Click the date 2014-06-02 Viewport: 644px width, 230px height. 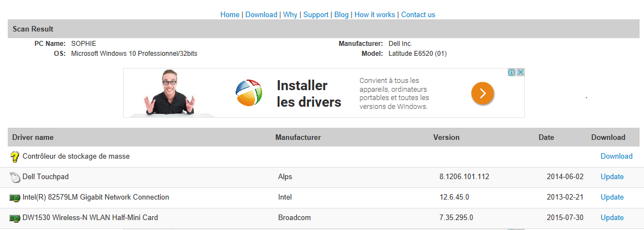(x=565, y=177)
